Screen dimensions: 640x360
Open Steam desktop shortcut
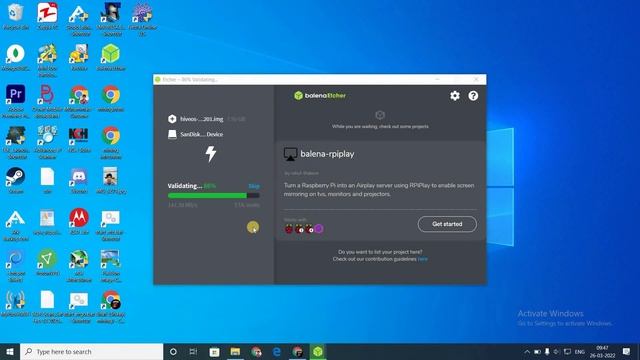(16, 180)
